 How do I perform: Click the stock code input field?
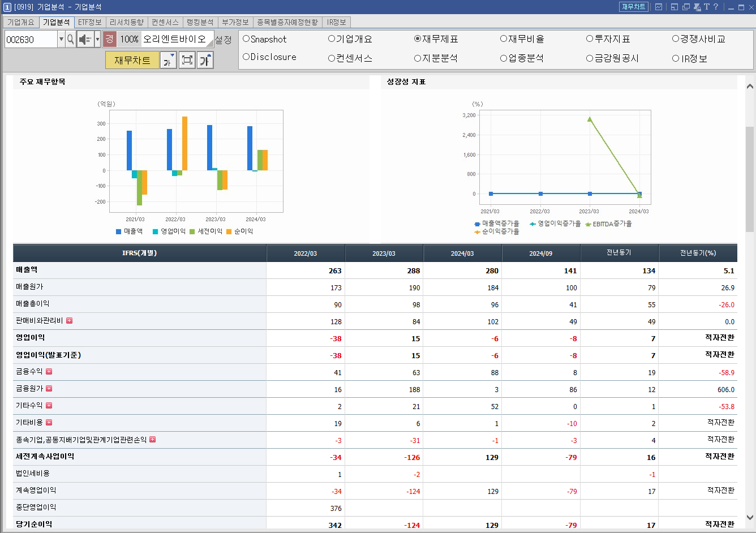point(31,39)
